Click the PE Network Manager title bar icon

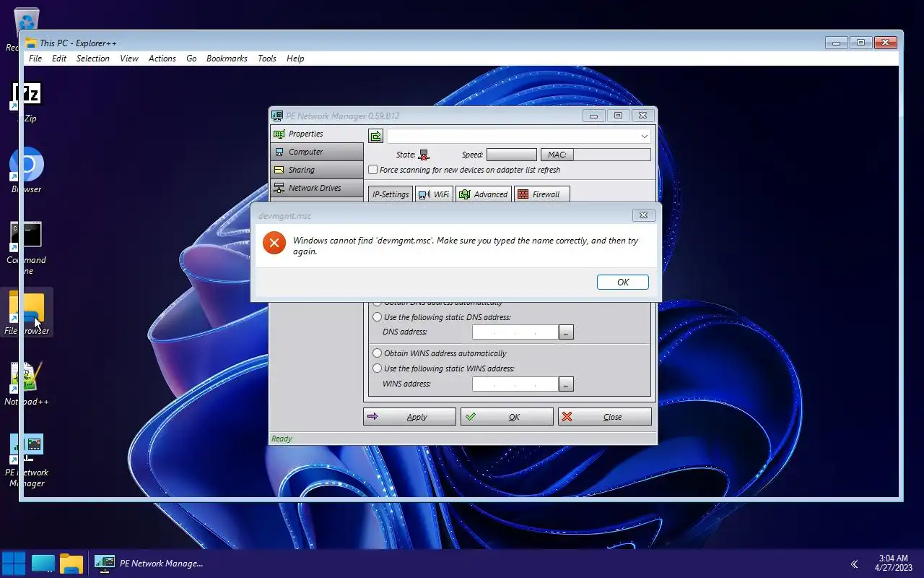click(x=276, y=116)
